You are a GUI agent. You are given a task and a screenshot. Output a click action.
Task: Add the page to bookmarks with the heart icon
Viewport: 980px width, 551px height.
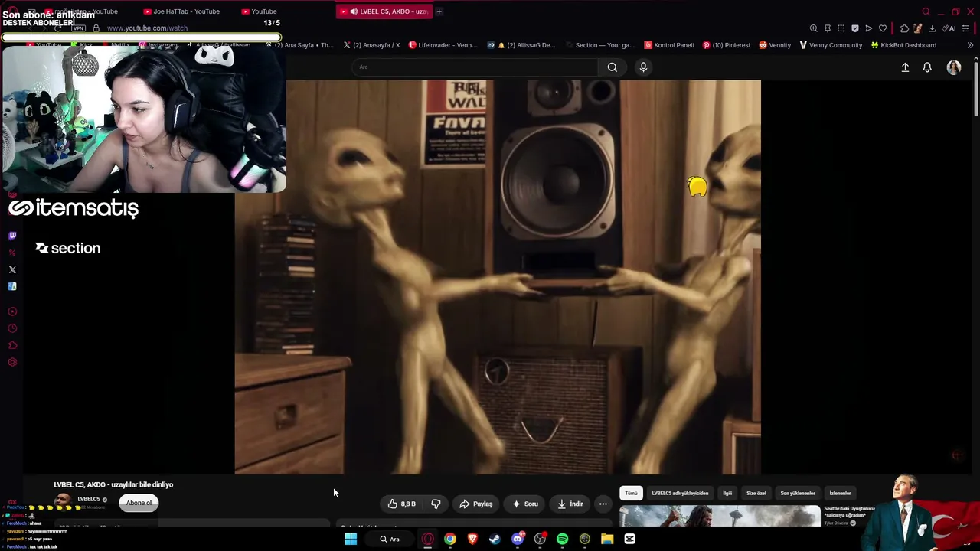883,28
